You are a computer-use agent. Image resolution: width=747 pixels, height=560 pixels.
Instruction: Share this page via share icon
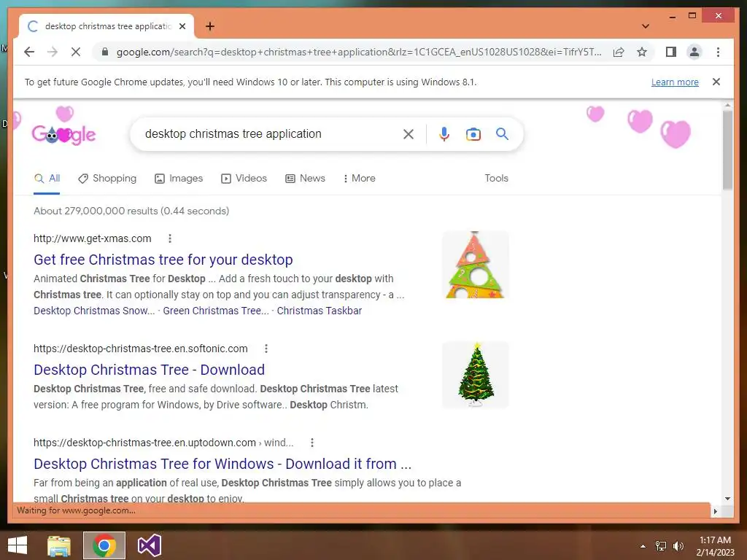[x=619, y=52]
